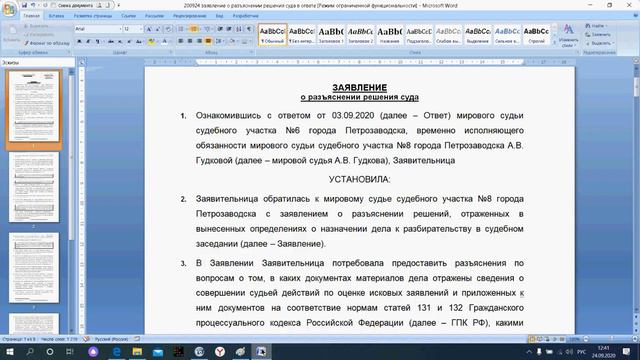Open the Paragraph dialog launcher
Image resolution: width=640 pixels, height=360 pixels.
click(251, 53)
